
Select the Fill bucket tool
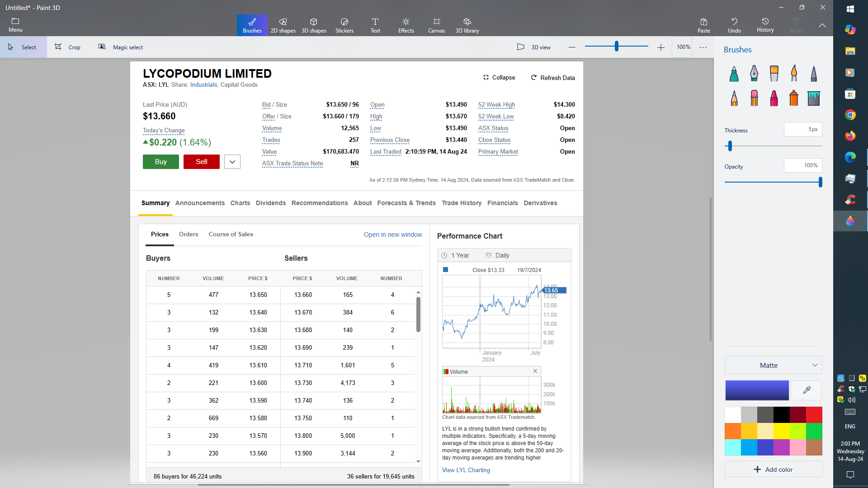814,98
